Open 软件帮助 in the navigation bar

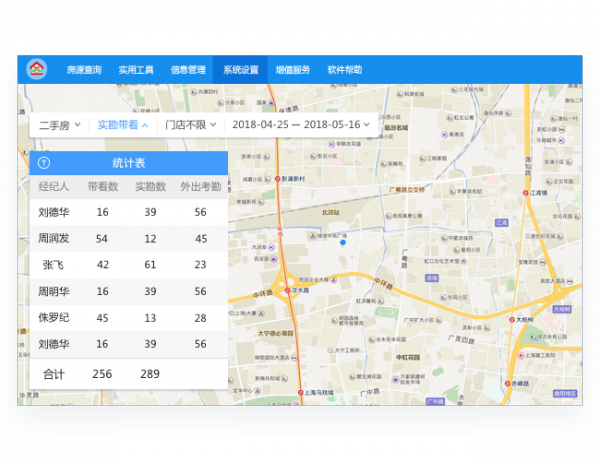point(345,70)
